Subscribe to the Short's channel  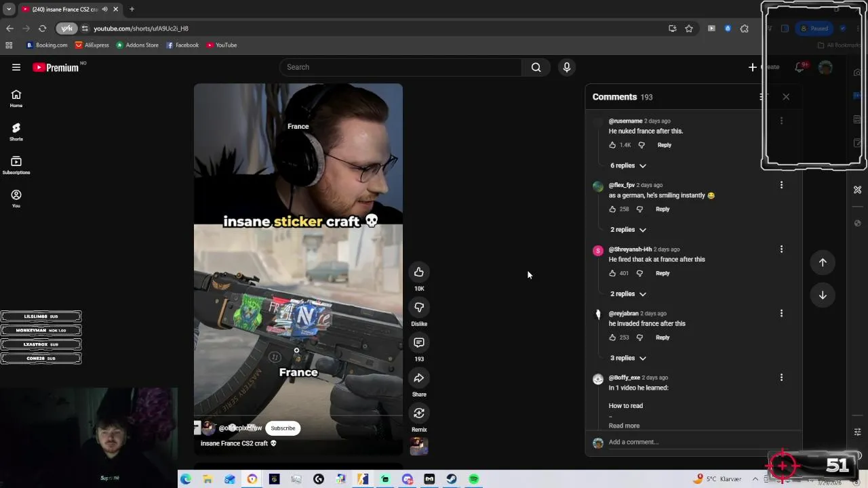click(283, 428)
